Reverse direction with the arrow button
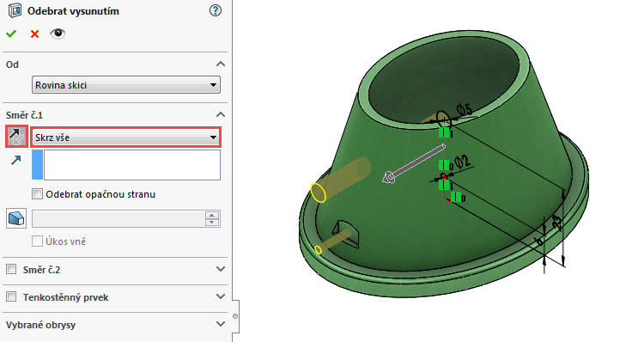Image resolution: width=644 pixels, height=342 pixels. coord(17,137)
